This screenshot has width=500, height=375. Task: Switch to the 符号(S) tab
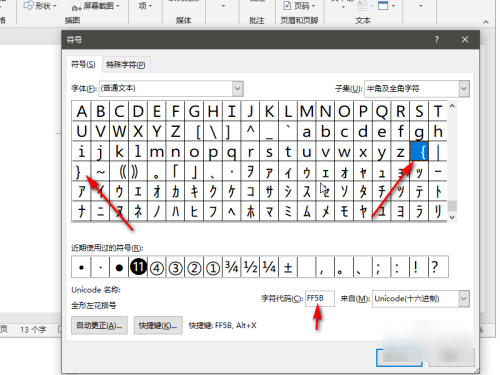click(83, 64)
